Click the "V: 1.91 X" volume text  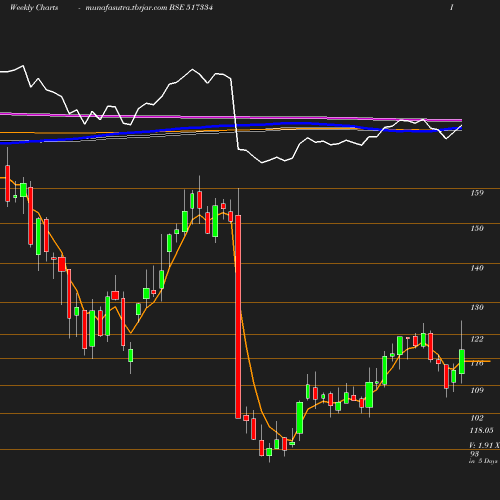click(484, 445)
